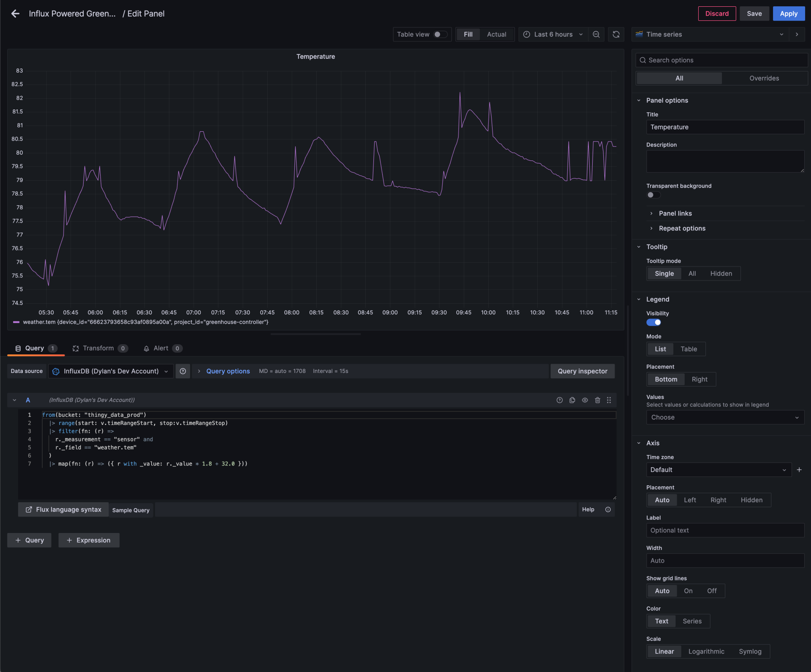Screen dimensions: 811x672
Task: Open the query help icon in row A
Action: pyautogui.click(x=559, y=400)
